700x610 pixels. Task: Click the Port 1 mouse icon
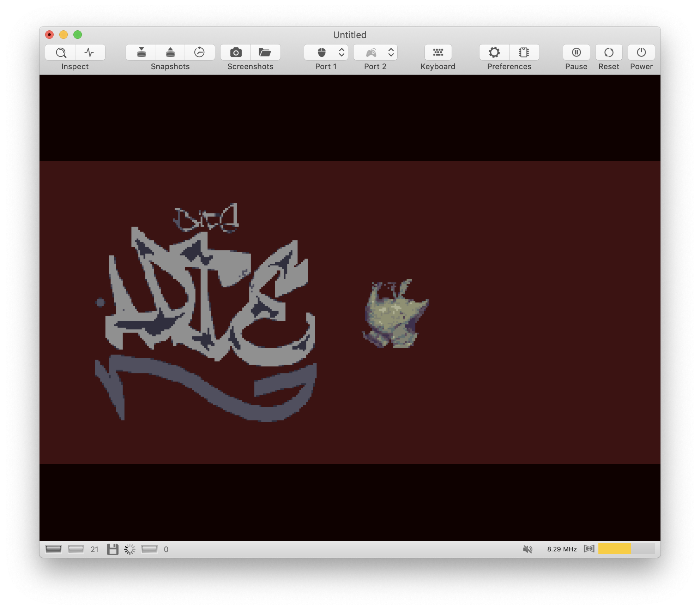(x=321, y=52)
